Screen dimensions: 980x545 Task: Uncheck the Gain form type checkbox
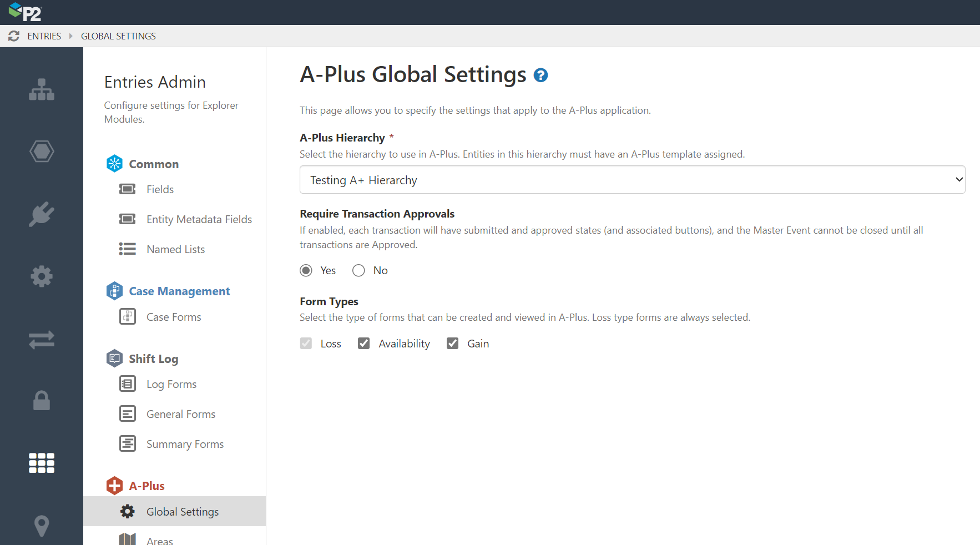click(453, 344)
